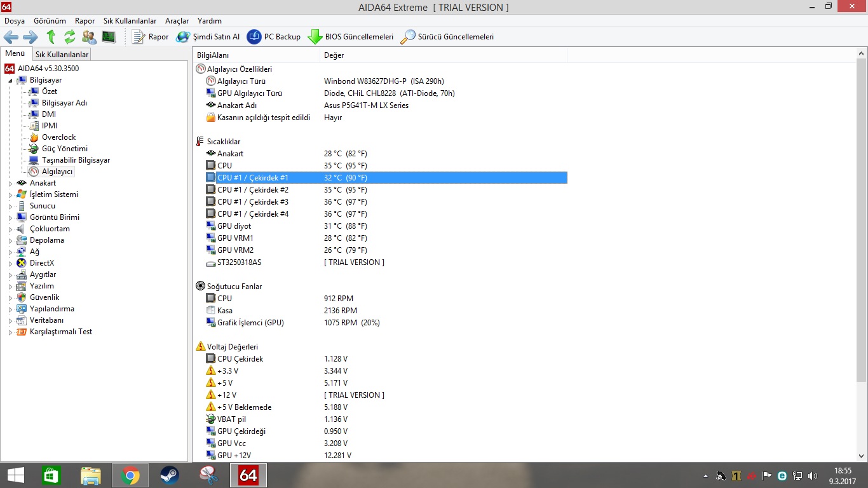The image size is (868, 488).
Task: Click BIOS Güncellemeleri toolbar button
Action: point(351,37)
